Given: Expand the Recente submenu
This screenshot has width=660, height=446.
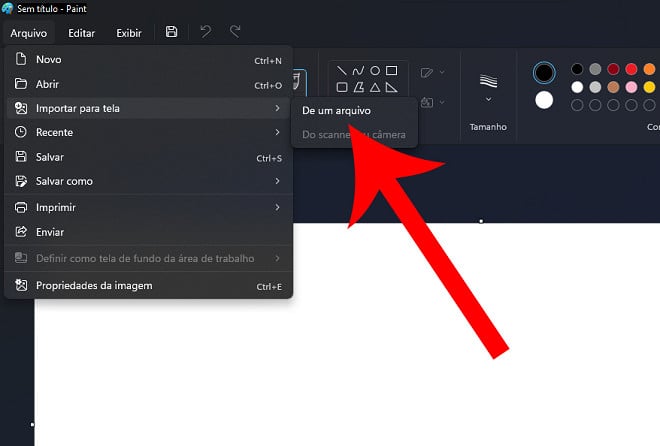Looking at the screenshot, I should coord(148,133).
